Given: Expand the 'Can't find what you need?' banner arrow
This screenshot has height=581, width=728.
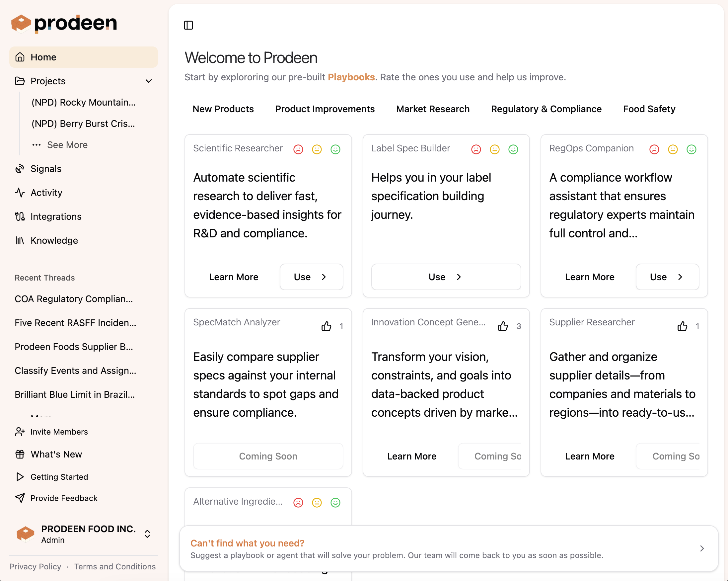Looking at the screenshot, I should coord(702,548).
